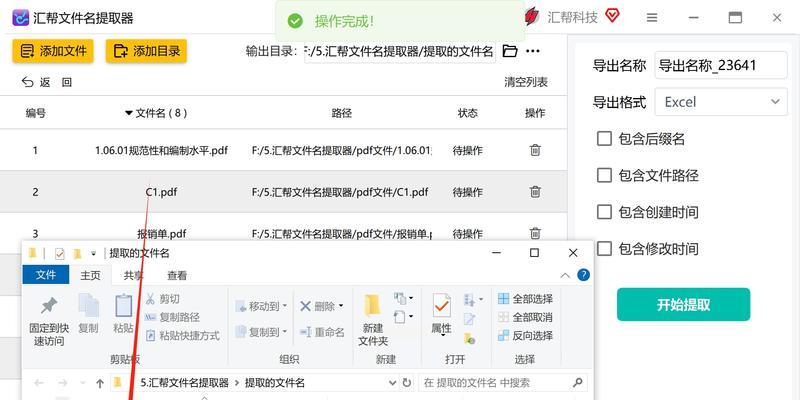Open the 文件 tab in Explorer

point(46,275)
